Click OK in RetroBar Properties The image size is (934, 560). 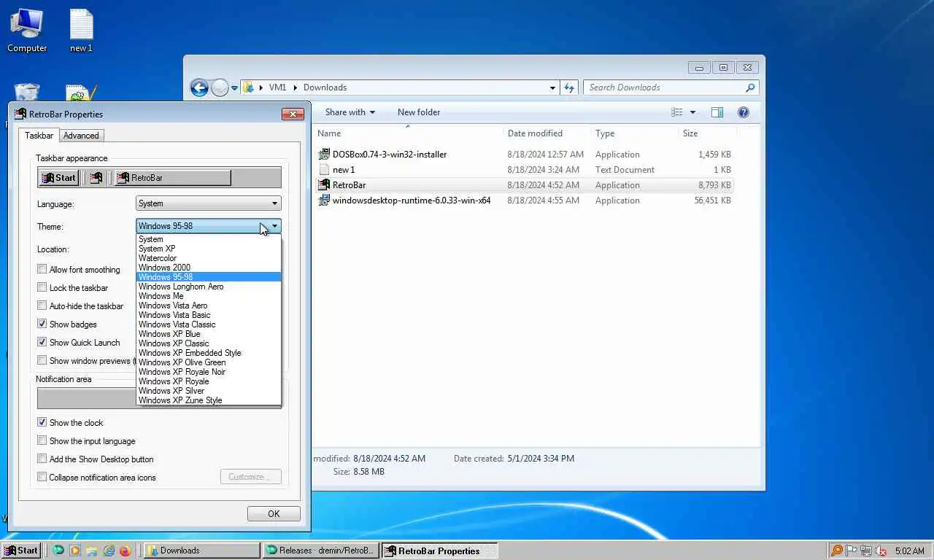point(274,514)
